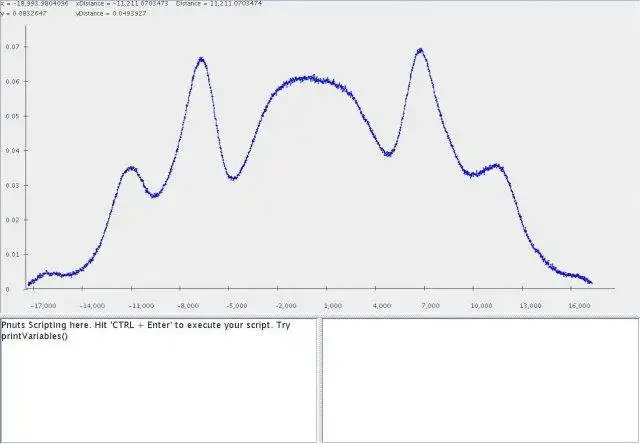Click the -14,000 x-axis label
Screen dimensions: 640x444
pos(92,306)
